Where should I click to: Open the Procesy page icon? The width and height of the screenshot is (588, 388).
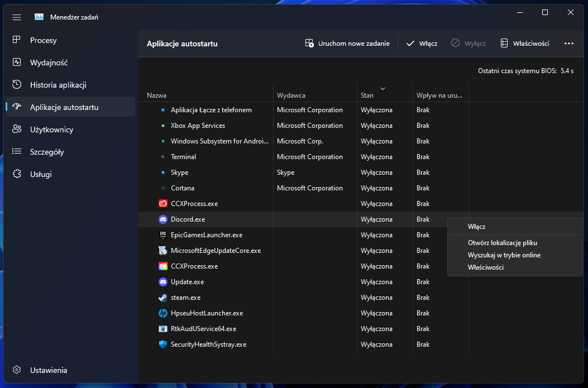pos(17,40)
